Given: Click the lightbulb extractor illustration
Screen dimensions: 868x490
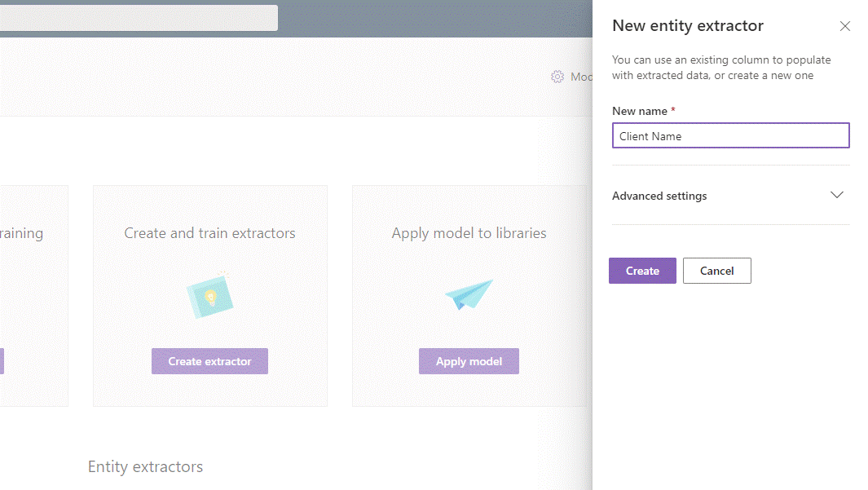Looking at the screenshot, I should (x=209, y=295).
